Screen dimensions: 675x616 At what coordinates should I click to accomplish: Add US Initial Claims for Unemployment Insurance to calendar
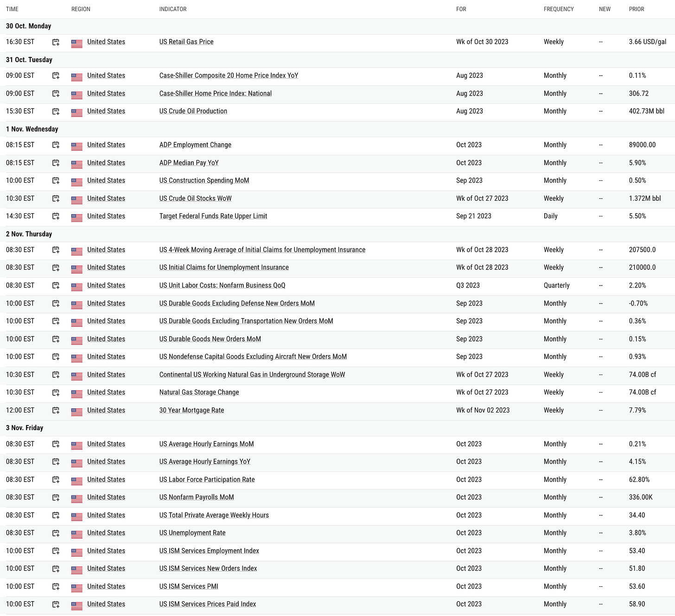click(x=56, y=267)
